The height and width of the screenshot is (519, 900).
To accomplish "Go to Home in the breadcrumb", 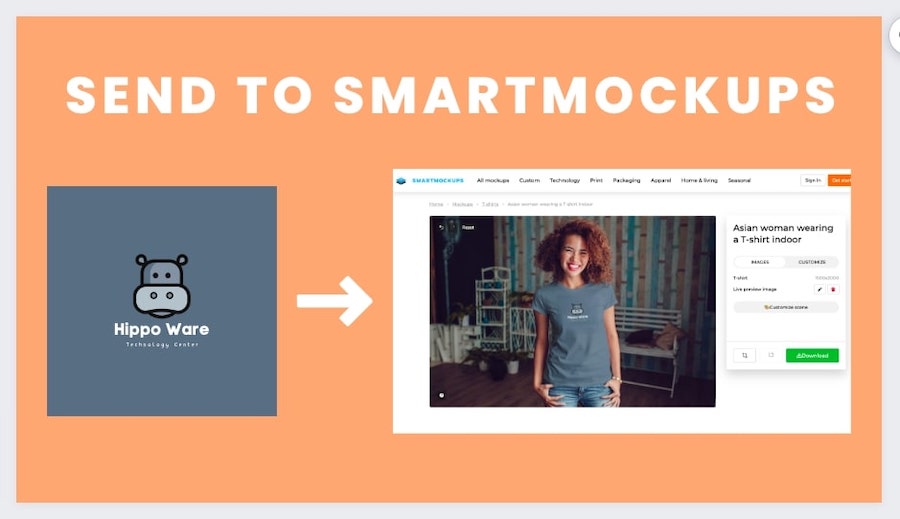I will [x=436, y=204].
